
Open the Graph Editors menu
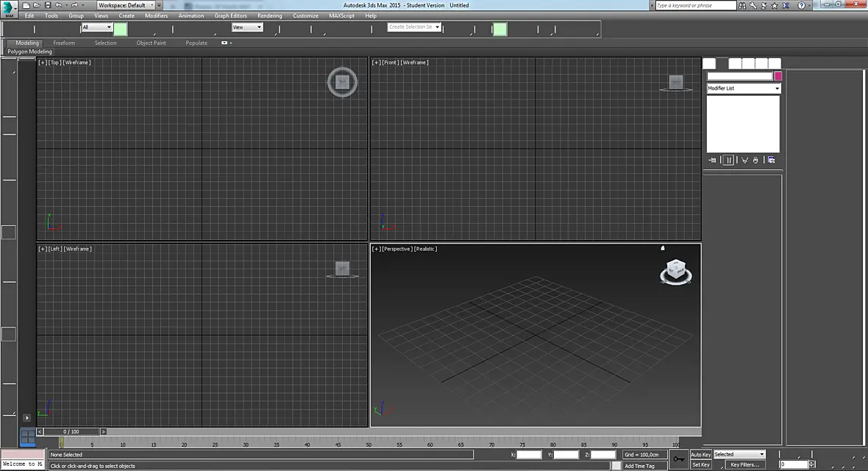pos(230,15)
